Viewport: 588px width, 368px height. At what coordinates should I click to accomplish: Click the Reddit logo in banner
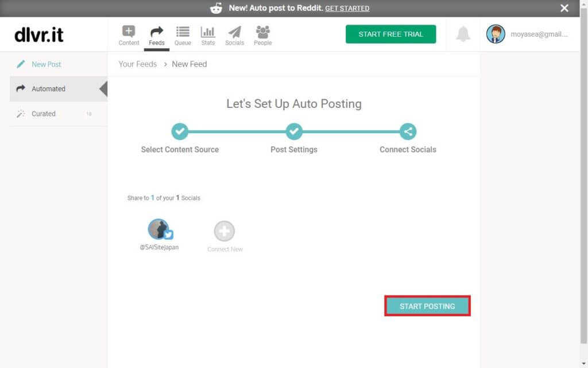(x=216, y=8)
